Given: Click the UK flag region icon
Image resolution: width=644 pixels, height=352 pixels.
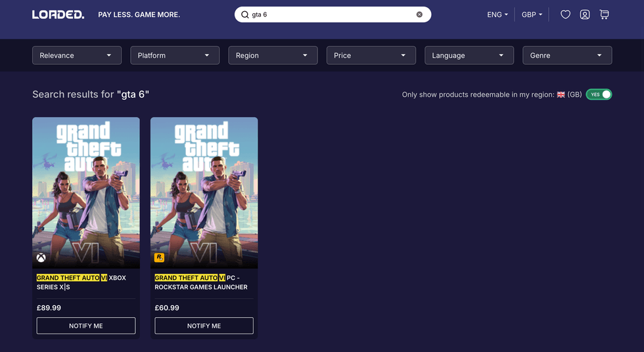Looking at the screenshot, I should [561, 95].
